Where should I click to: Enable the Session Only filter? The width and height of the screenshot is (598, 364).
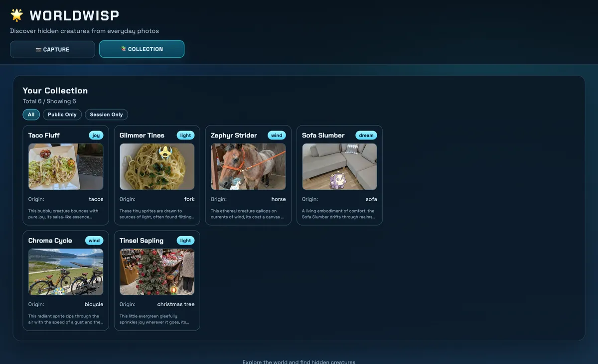(106, 114)
